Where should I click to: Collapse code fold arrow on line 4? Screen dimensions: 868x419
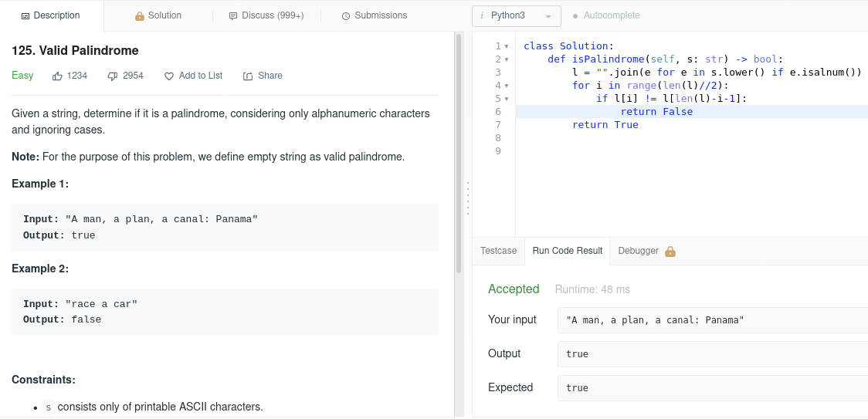(507, 86)
